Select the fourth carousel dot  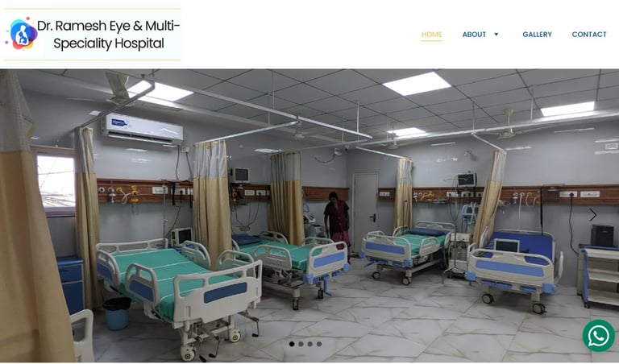[319, 344]
